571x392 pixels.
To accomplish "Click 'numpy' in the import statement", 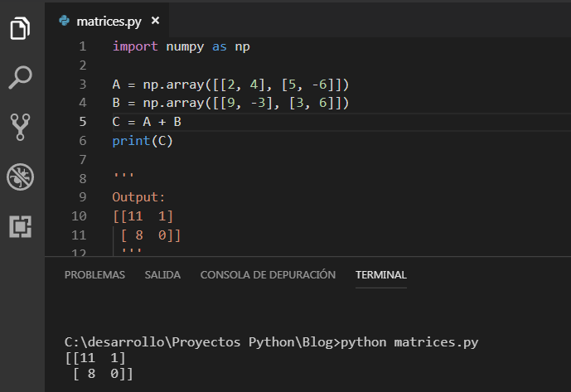I will click(185, 47).
